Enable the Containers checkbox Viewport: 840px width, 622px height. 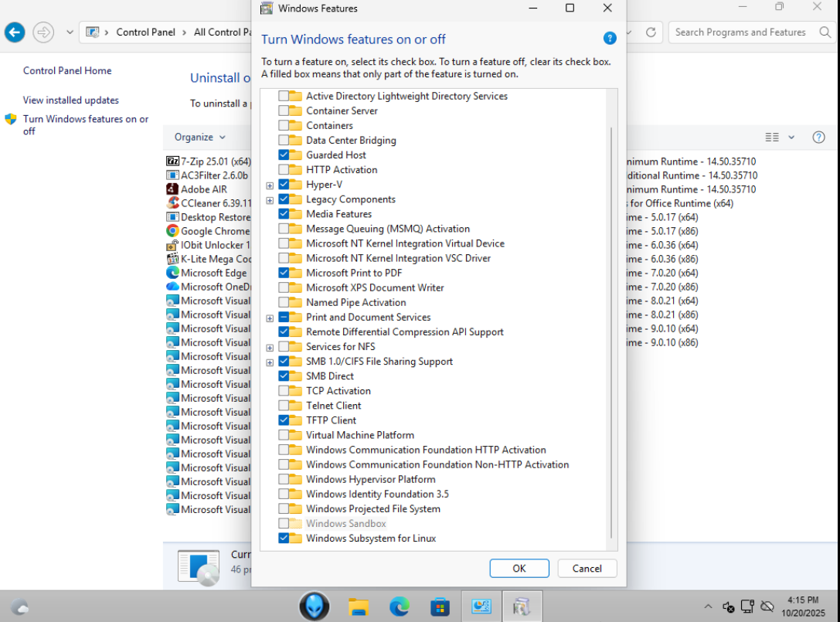tap(284, 125)
